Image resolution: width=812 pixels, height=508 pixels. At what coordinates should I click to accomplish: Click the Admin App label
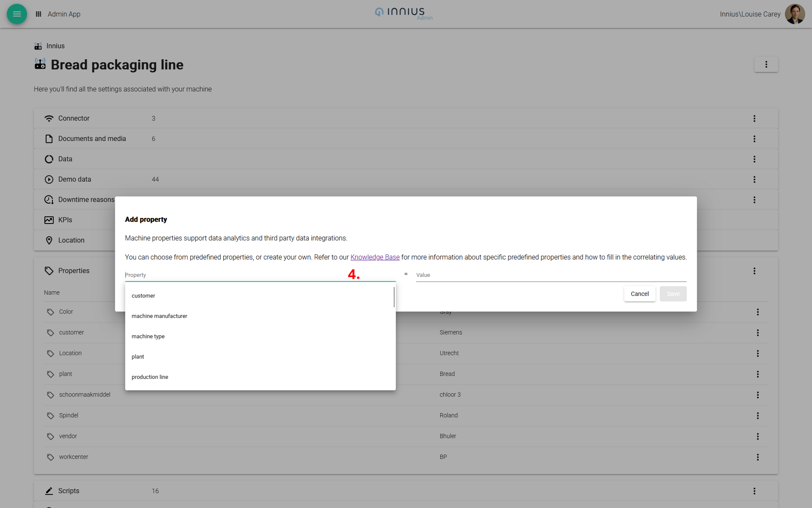point(64,14)
